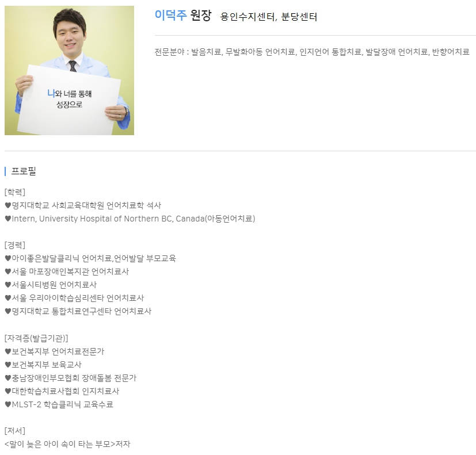Click the heart icon before 충남장애인부모협회
The width and height of the screenshot is (476, 455).
click(8, 378)
